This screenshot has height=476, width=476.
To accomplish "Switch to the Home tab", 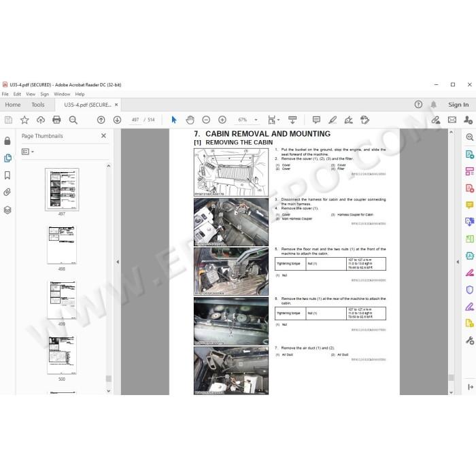I will tap(13, 105).
